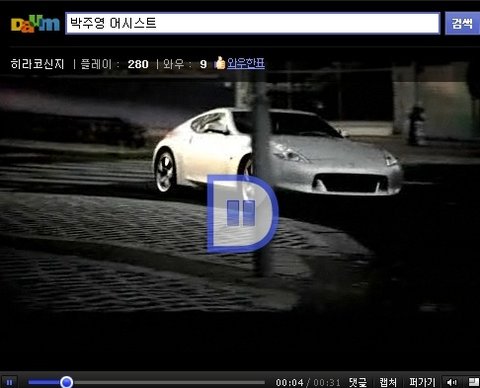
Task: Click the uploader name 히라코신지
Action: tap(37, 63)
